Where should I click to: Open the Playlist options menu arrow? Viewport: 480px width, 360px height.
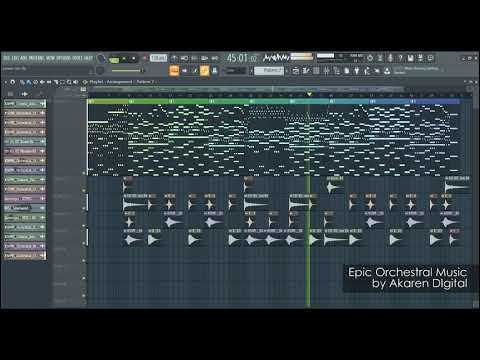tap(6, 82)
